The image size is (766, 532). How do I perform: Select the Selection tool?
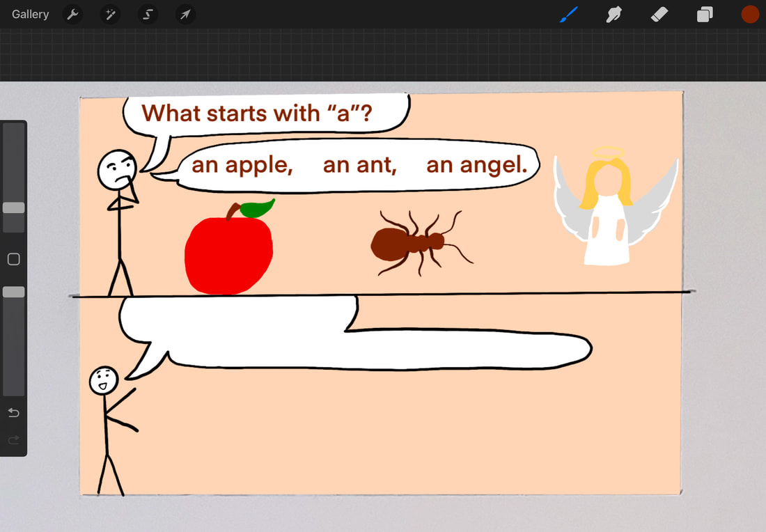point(148,15)
